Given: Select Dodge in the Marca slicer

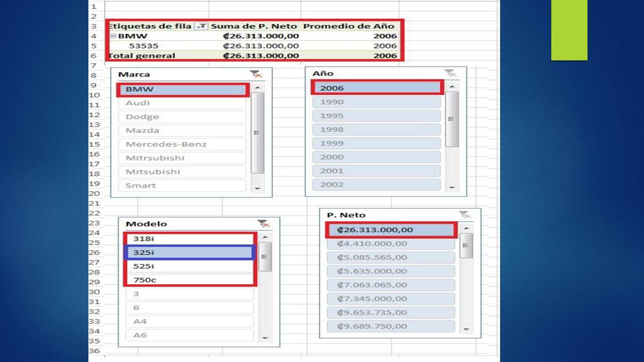Looking at the screenshot, I should coord(183,116).
